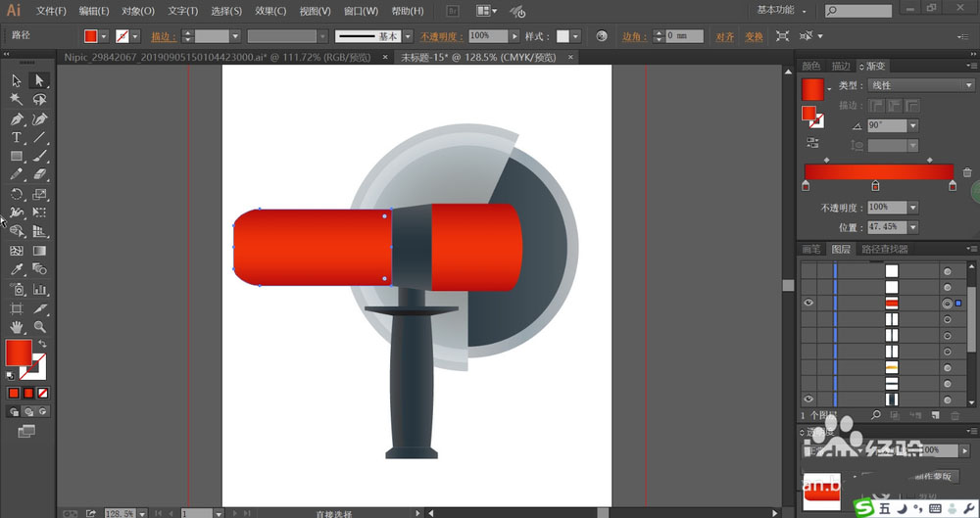The height and width of the screenshot is (518, 980).
Task: Select the Type tool
Action: pyautogui.click(x=17, y=137)
